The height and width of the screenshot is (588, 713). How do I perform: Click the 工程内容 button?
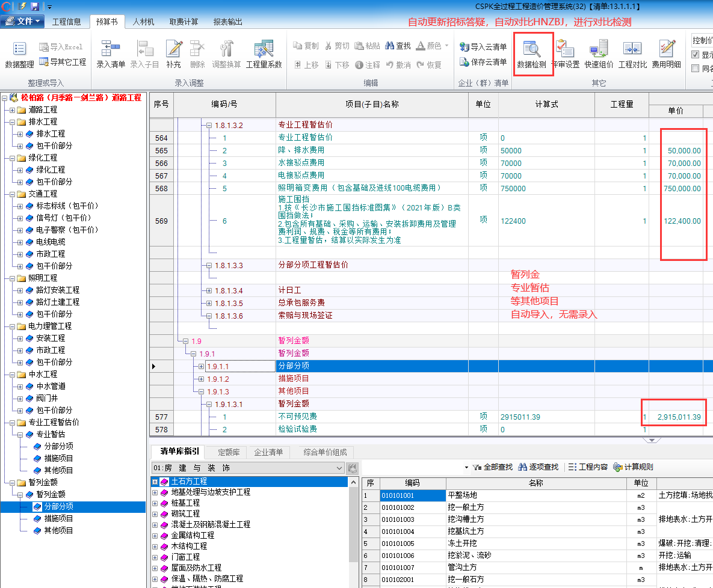click(587, 467)
